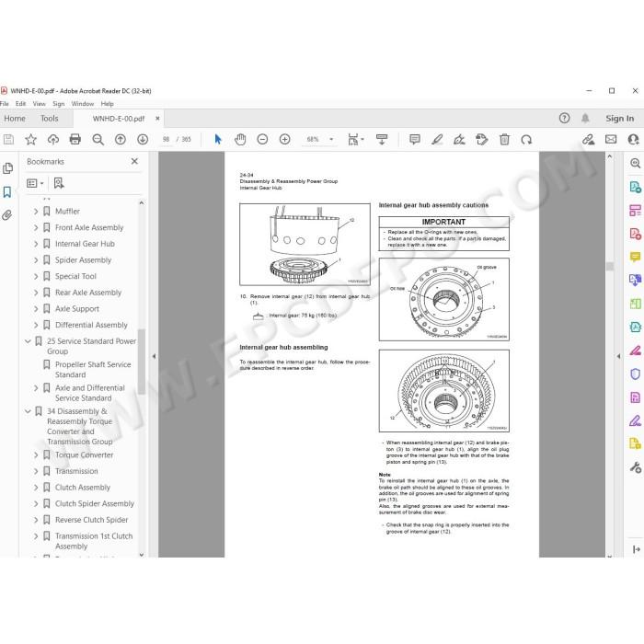
Task: Open the bookmark options list dropdown
Action: pyautogui.click(x=35, y=183)
